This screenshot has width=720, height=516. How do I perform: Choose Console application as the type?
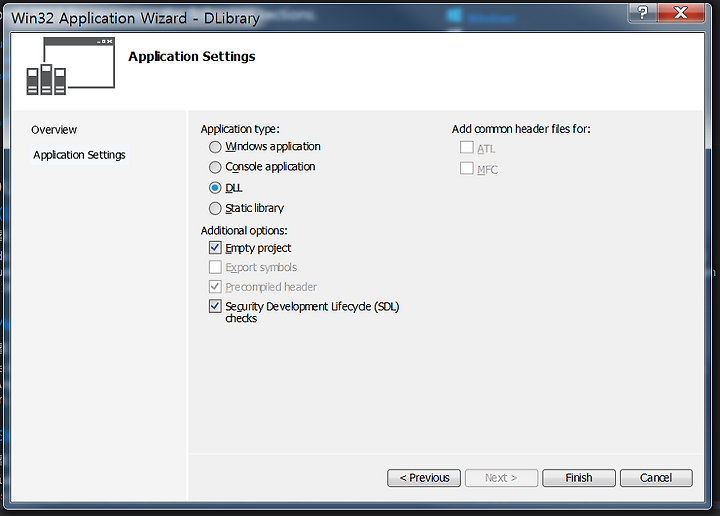215,167
